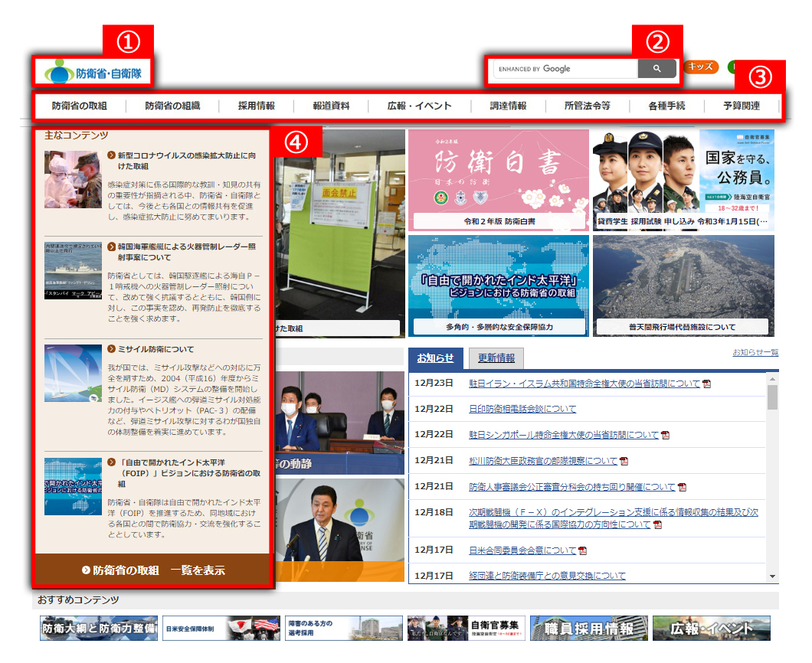
Task: Click the FOIP world map thumbnail
Action: [x=73, y=486]
